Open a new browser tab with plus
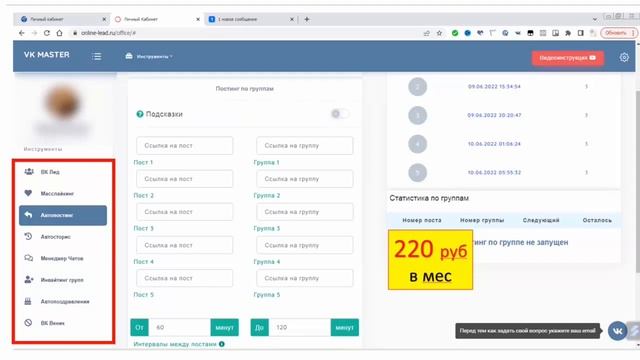 click(307, 19)
